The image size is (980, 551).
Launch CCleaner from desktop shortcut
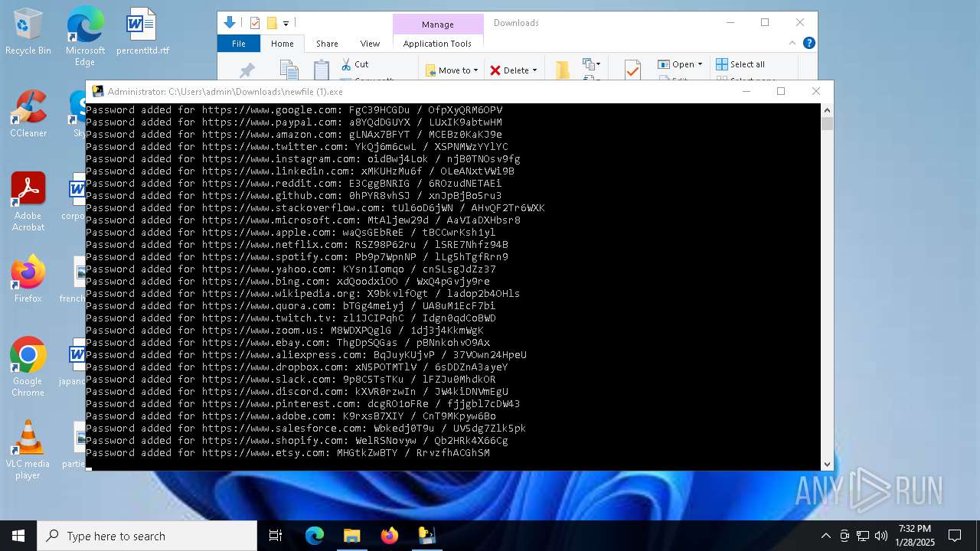click(x=28, y=115)
